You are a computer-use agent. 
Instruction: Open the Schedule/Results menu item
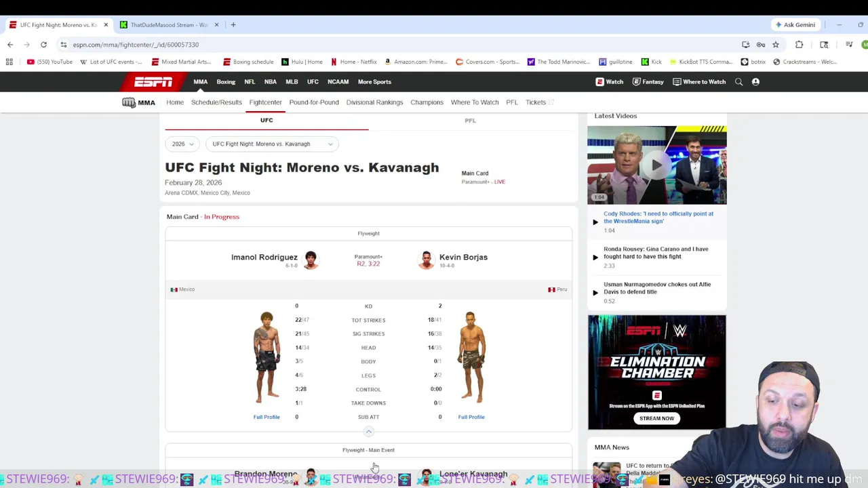(216, 102)
